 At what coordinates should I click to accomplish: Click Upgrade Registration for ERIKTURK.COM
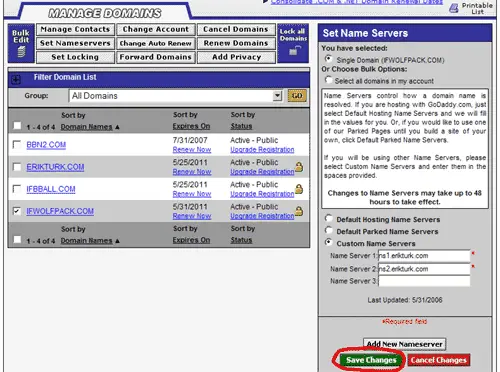coord(262,172)
